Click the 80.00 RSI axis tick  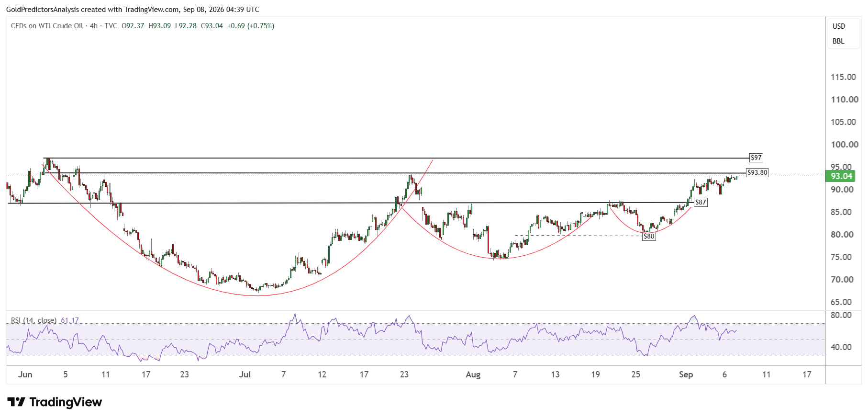(x=841, y=315)
